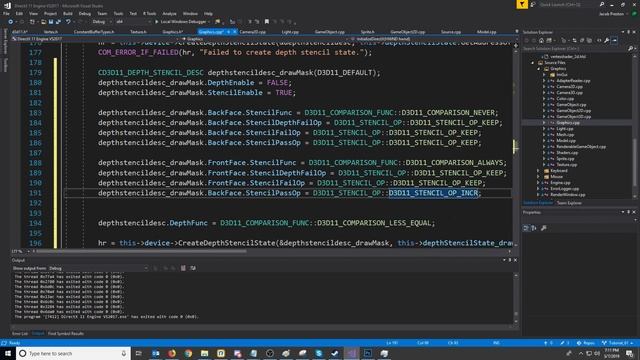Click the magnifier beside Solution Explorer search
The width and height of the screenshot is (640, 360).
(x=630, y=49)
